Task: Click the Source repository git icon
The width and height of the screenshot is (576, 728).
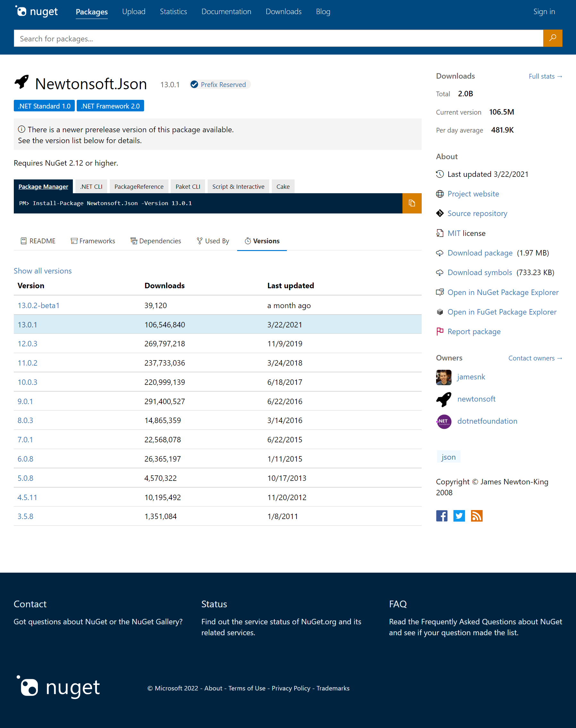Action: coord(440,213)
